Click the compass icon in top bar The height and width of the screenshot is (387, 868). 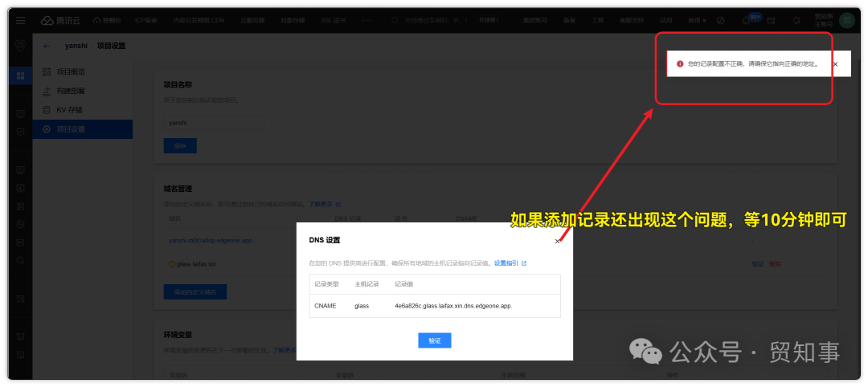pyautogui.click(x=721, y=20)
